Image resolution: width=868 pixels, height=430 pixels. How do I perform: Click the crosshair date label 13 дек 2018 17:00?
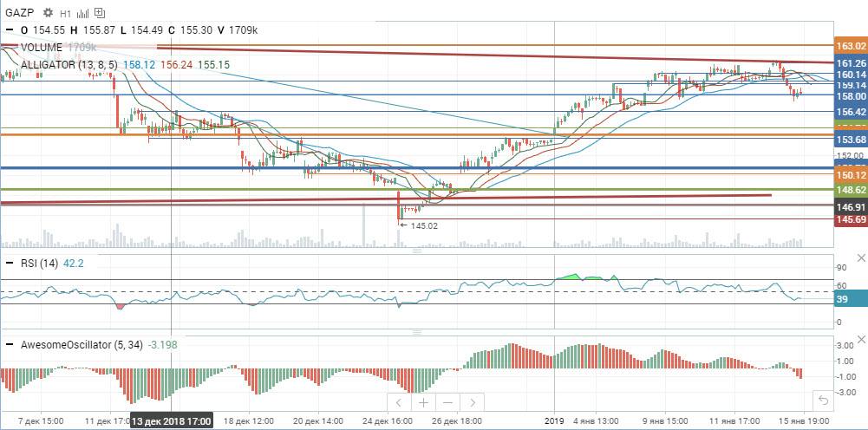point(171,421)
